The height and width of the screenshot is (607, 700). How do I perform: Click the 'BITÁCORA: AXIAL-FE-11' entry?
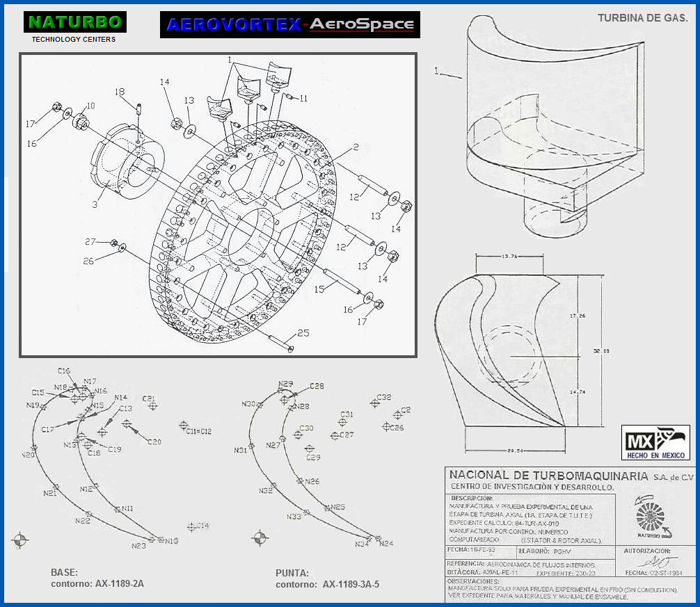click(x=483, y=572)
